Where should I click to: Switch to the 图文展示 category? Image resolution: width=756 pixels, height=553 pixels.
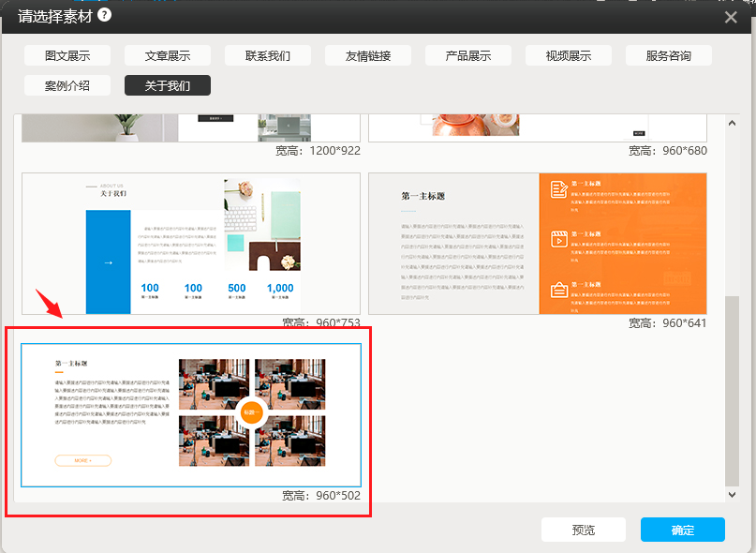67,55
